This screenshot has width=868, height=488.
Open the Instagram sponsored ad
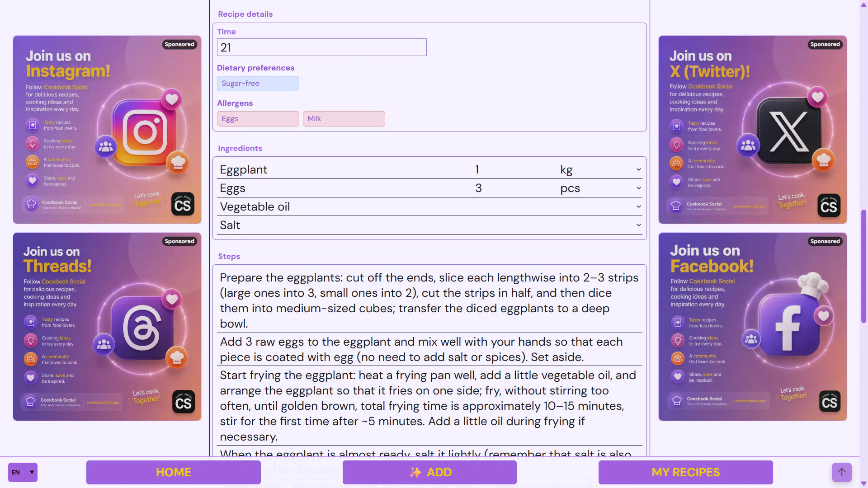tap(107, 130)
